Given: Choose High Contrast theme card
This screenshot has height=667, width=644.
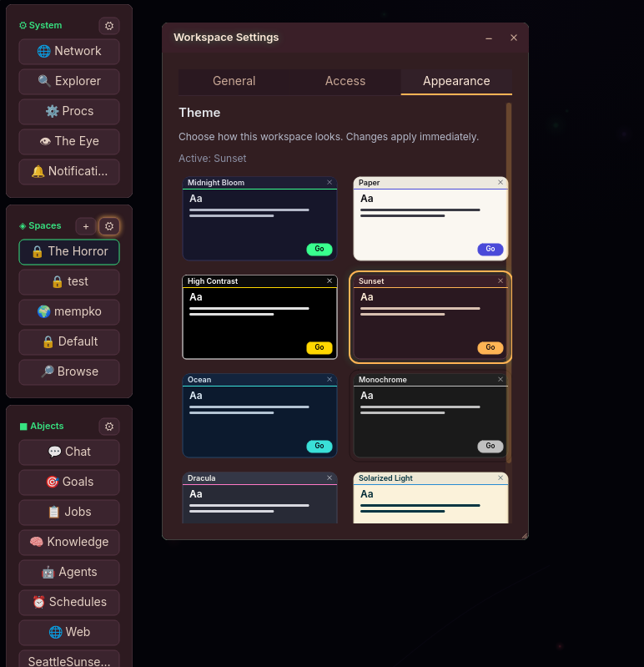Looking at the screenshot, I should 259,317.
